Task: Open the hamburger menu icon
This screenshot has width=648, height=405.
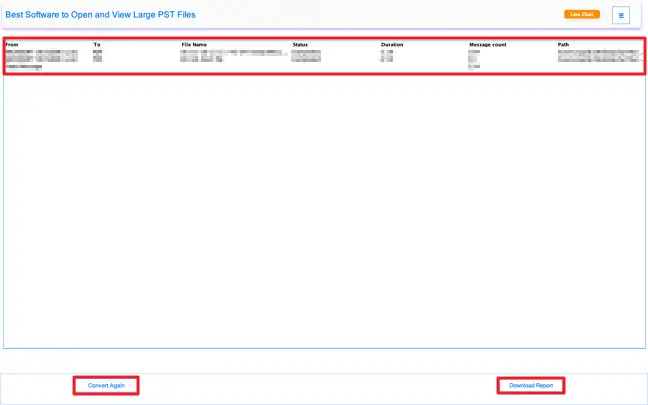Action: click(x=621, y=15)
